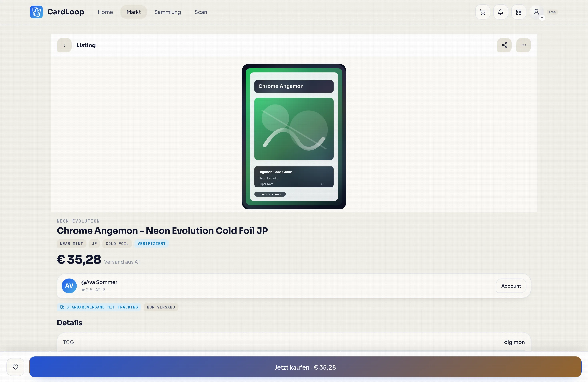Click the Details heading
The height and width of the screenshot is (382, 588).
[x=70, y=322]
